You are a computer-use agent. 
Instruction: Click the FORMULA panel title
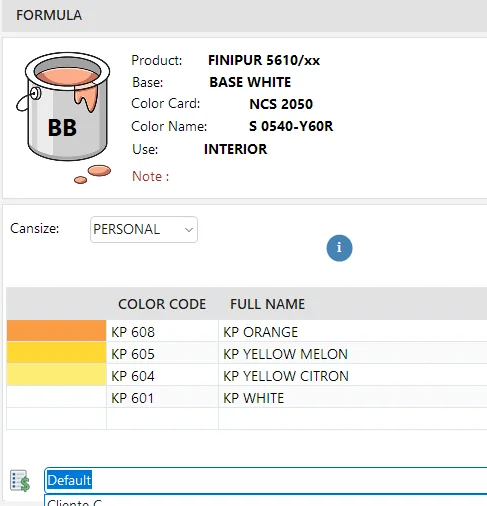[x=49, y=15]
